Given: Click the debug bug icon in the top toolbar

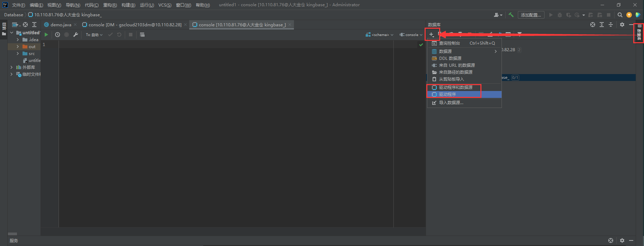Looking at the screenshot, I should pyautogui.click(x=560, y=15).
